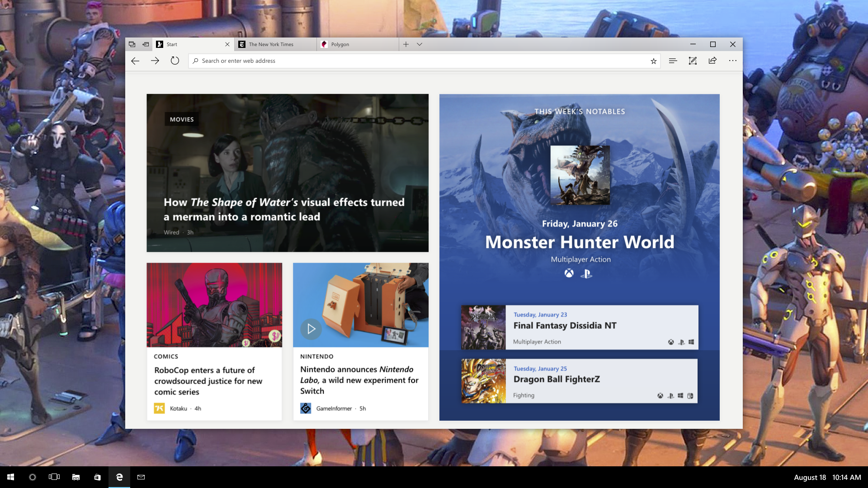
Task: Click the August 18 date in taskbar
Action: coord(810,478)
